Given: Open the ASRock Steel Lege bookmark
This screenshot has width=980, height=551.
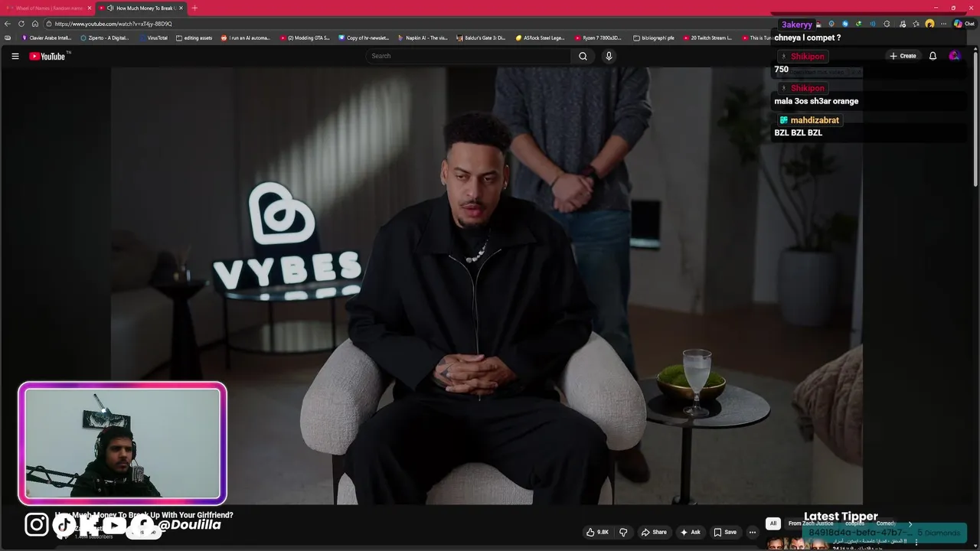Looking at the screenshot, I should [x=540, y=37].
